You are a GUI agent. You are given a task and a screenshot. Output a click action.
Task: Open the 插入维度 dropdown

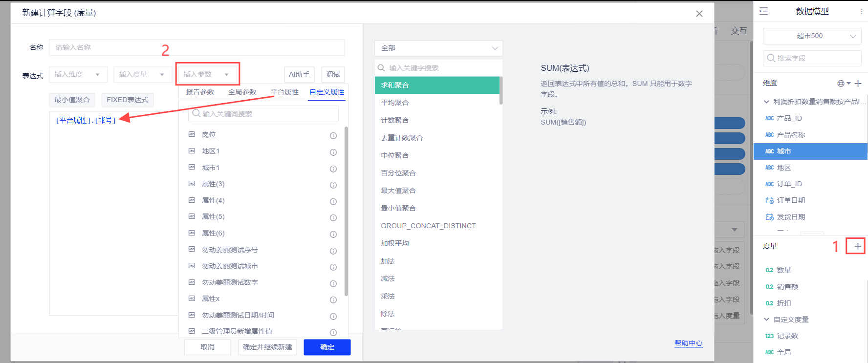click(78, 74)
